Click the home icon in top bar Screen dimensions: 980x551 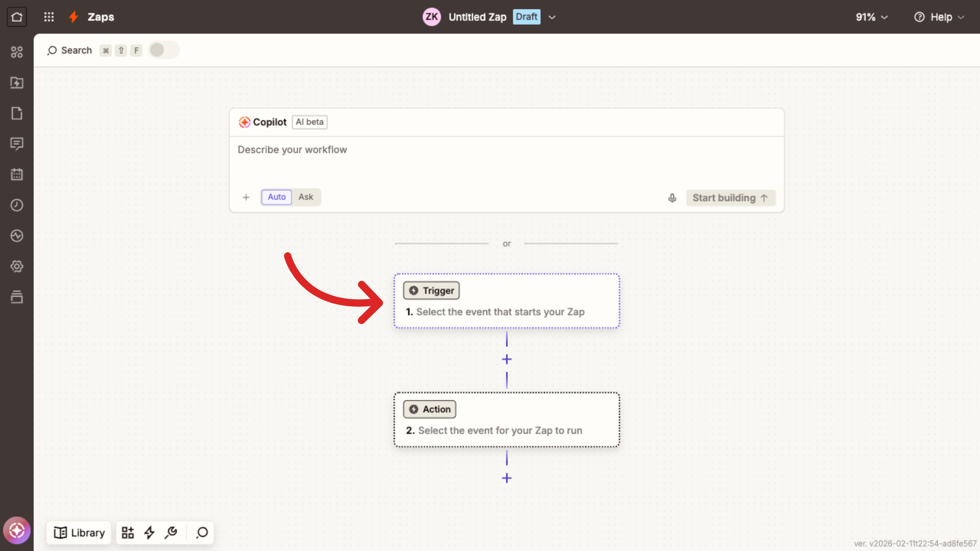[x=17, y=17]
